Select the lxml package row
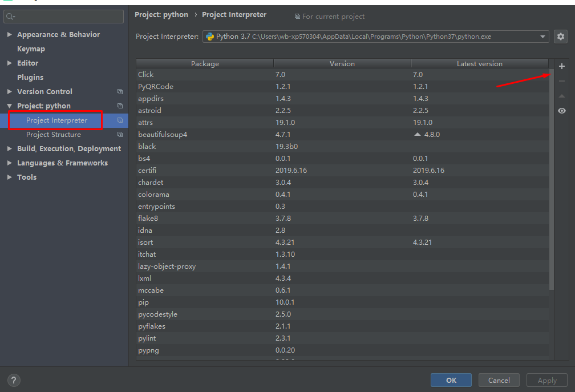The width and height of the screenshot is (575, 392). point(342,278)
